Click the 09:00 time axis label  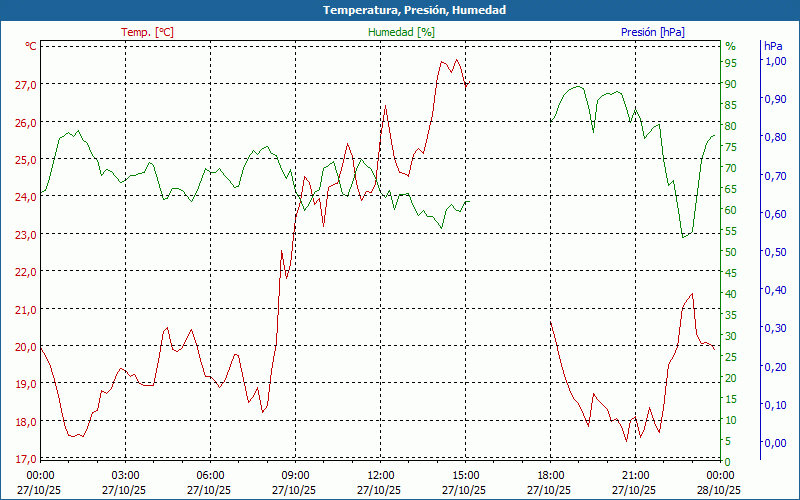point(296,475)
